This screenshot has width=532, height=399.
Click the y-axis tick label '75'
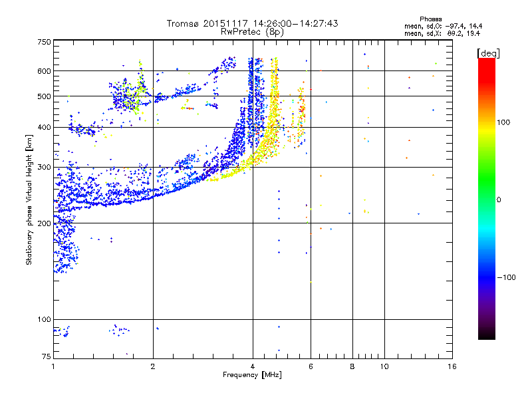[47, 356]
